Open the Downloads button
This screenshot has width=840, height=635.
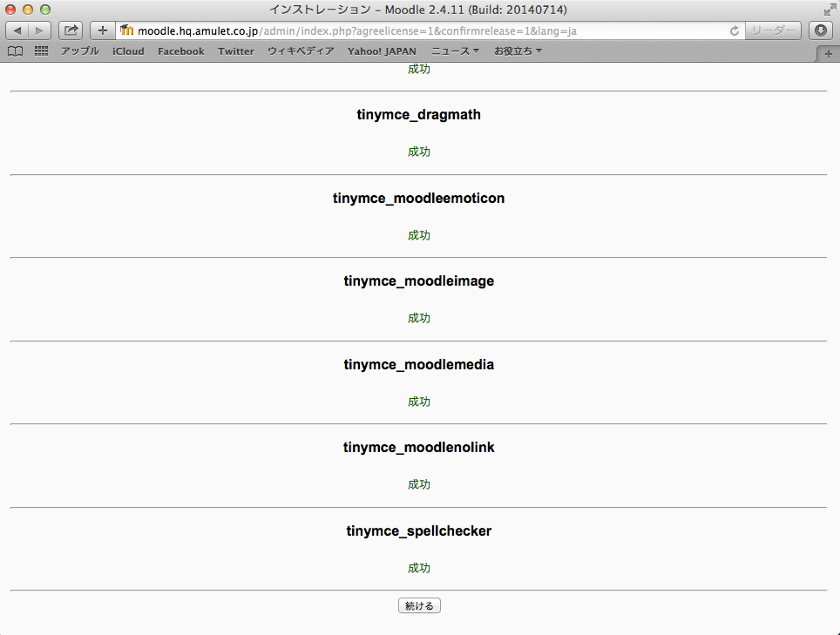pyautogui.click(x=821, y=30)
